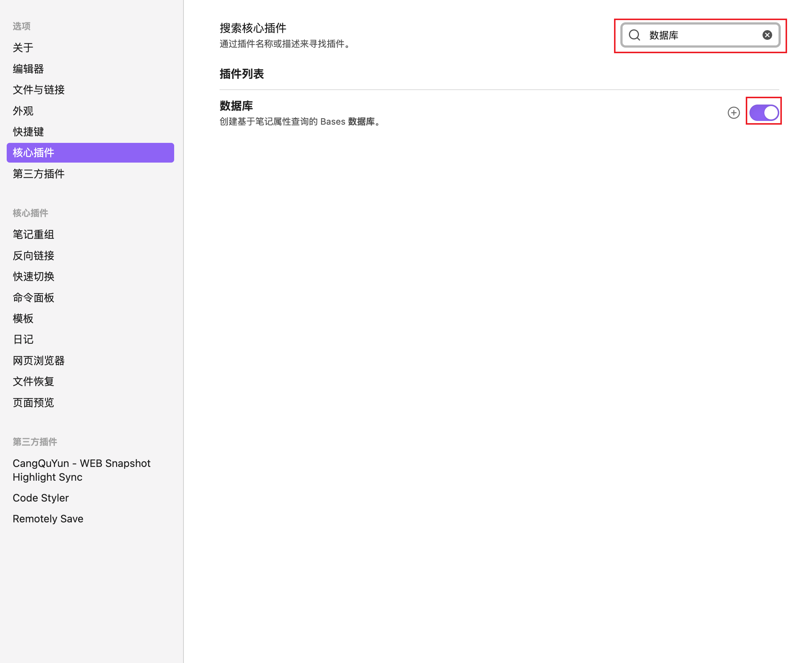Open 命令面板 plugin settings
This screenshot has width=812, height=663.
coord(33,298)
